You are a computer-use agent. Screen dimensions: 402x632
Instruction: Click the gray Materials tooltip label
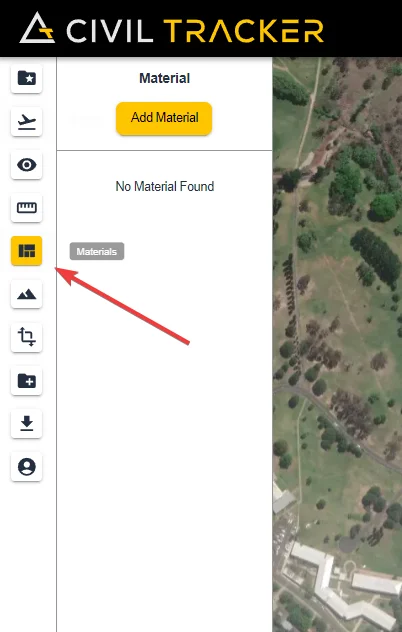pos(97,252)
